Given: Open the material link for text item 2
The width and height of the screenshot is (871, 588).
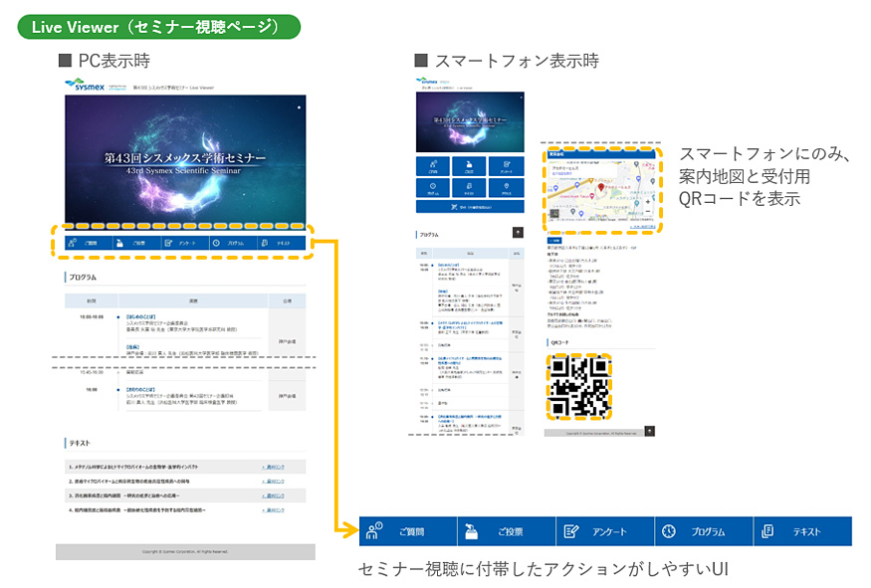Looking at the screenshot, I should click(274, 482).
